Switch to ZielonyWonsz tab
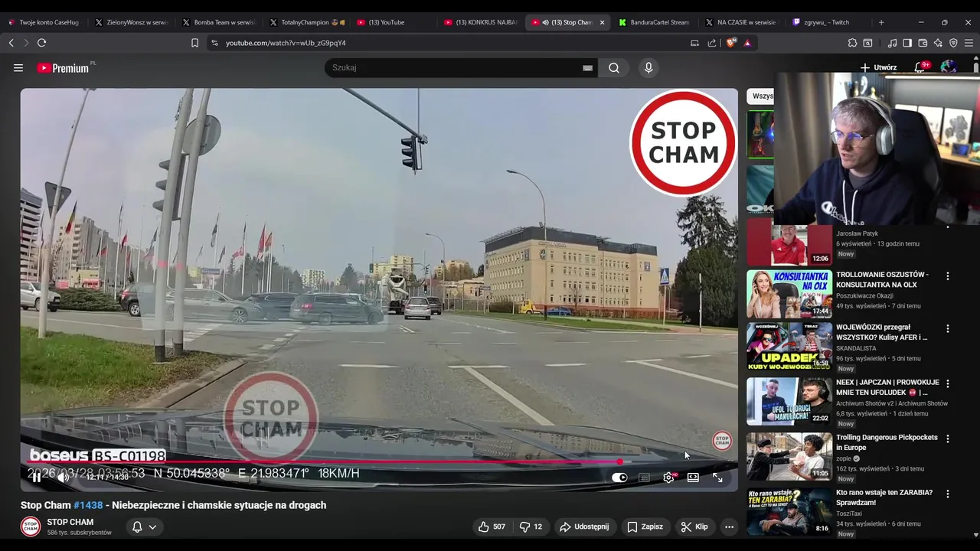This screenshot has height=551, width=980. pyautogui.click(x=131, y=22)
